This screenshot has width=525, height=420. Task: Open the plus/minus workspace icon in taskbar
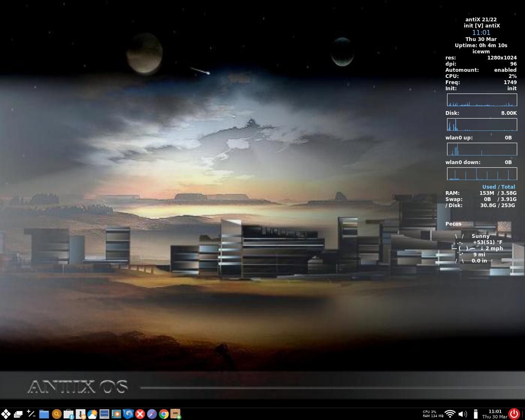coord(31,414)
